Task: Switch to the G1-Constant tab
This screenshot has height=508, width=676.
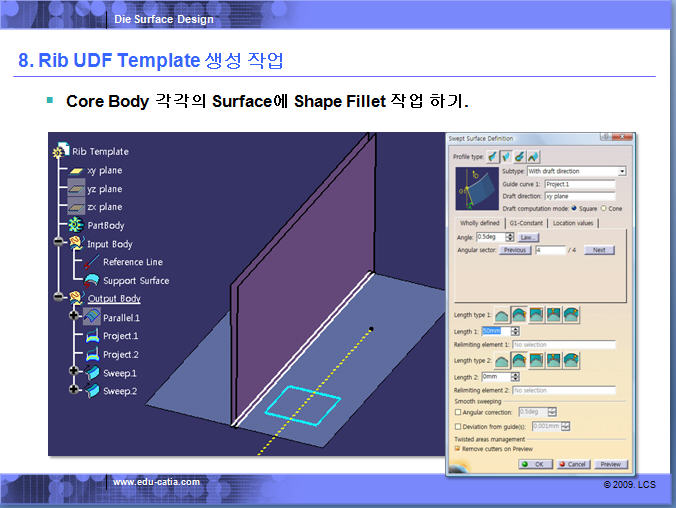Action: click(x=525, y=223)
